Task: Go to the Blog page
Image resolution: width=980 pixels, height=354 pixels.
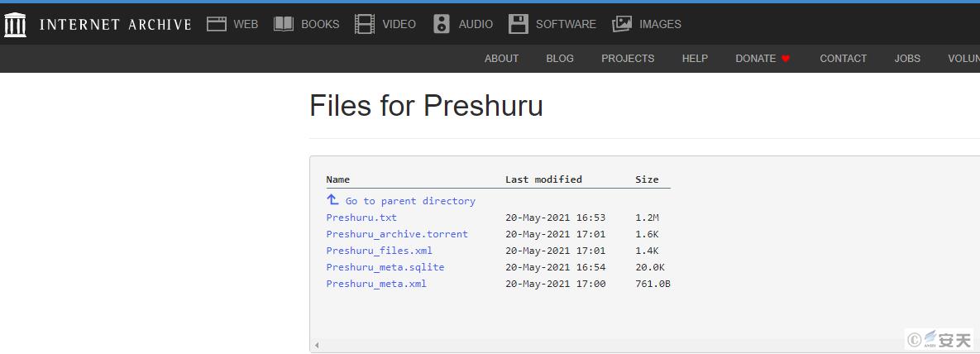Action: pos(560,59)
